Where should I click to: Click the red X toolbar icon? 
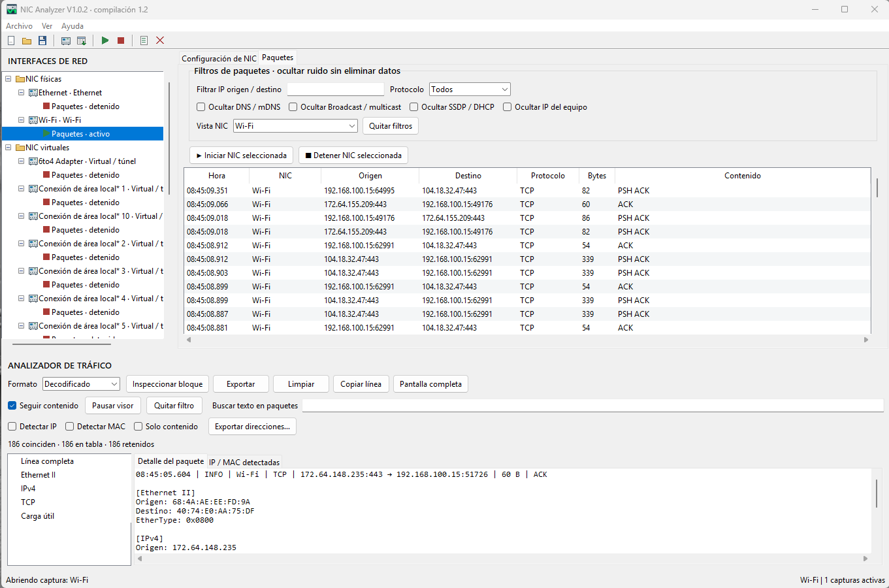[160, 41]
